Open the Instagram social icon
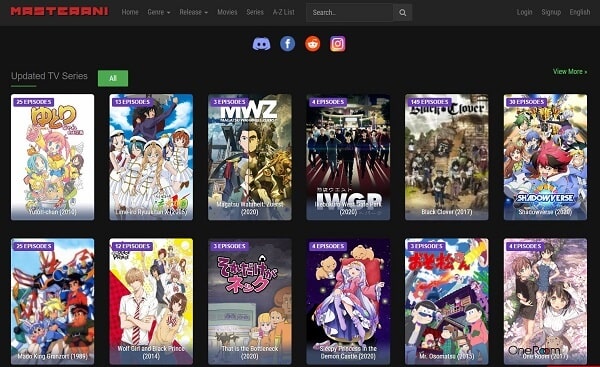600x367 pixels. coord(338,44)
